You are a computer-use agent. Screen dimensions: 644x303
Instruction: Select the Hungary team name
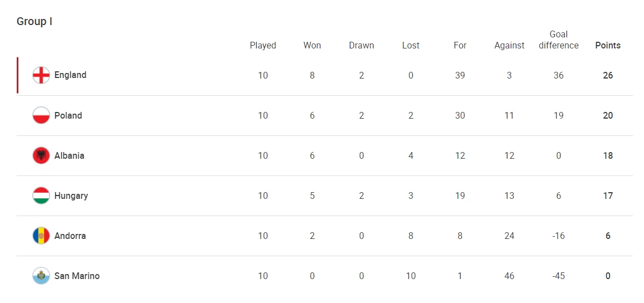[x=71, y=196]
